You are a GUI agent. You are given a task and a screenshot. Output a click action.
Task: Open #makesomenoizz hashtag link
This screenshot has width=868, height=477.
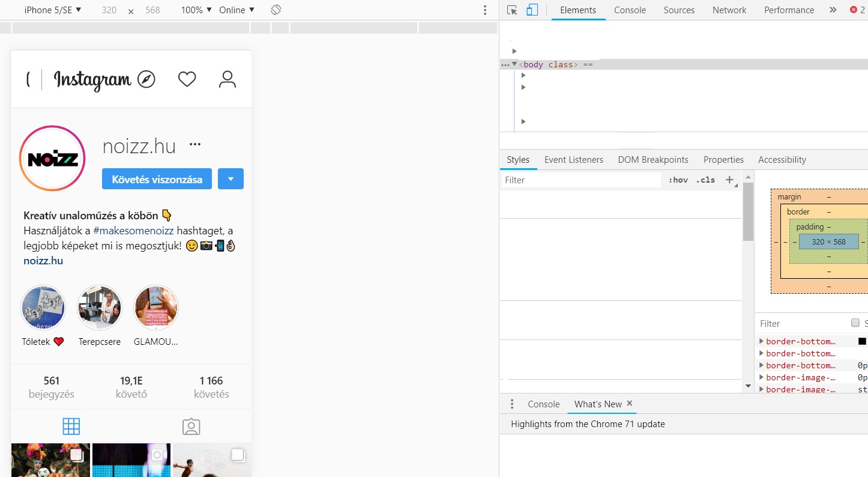133,231
